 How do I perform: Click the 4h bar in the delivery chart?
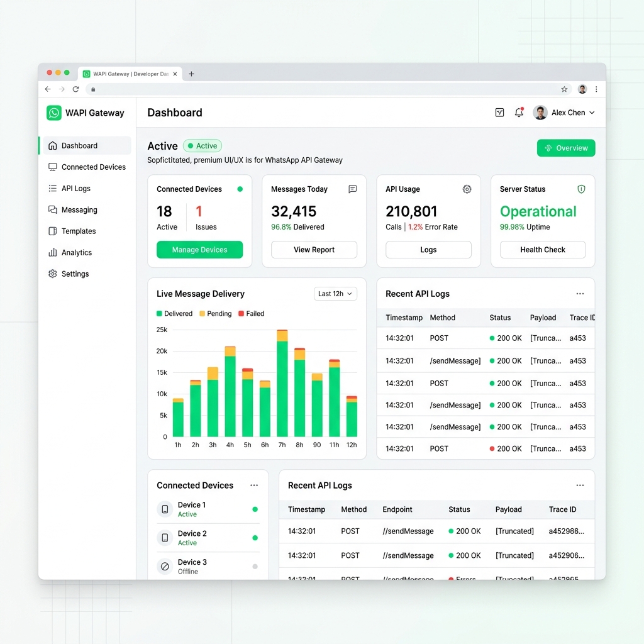230,391
